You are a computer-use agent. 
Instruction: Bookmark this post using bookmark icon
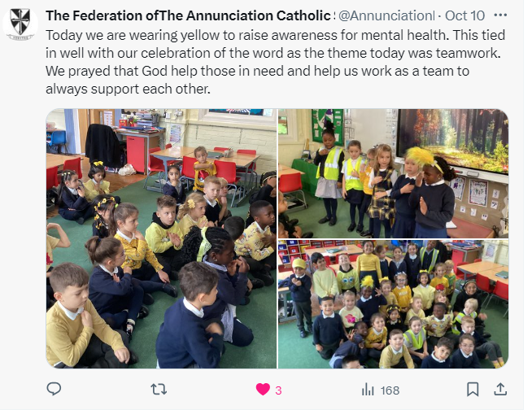coord(473,390)
